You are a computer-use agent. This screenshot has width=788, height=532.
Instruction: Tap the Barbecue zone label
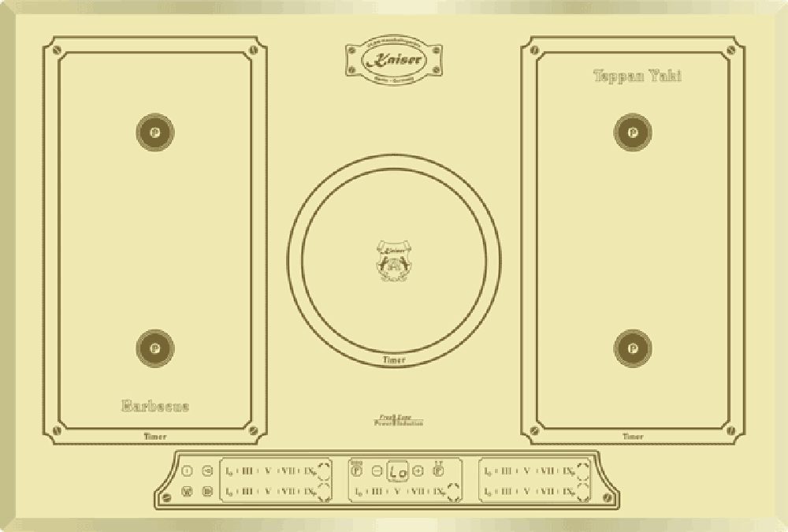[x=155, y=407]
